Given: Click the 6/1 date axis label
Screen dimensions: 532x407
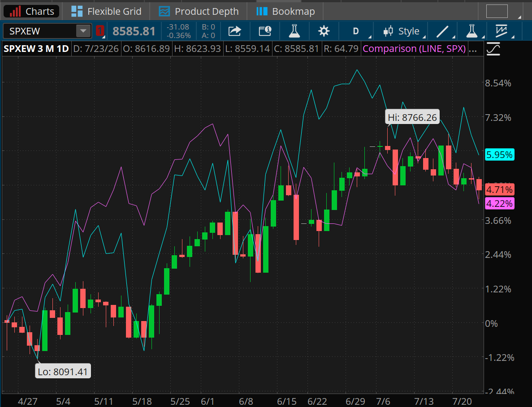Looking at the screenshot, I should click(208, 402).
